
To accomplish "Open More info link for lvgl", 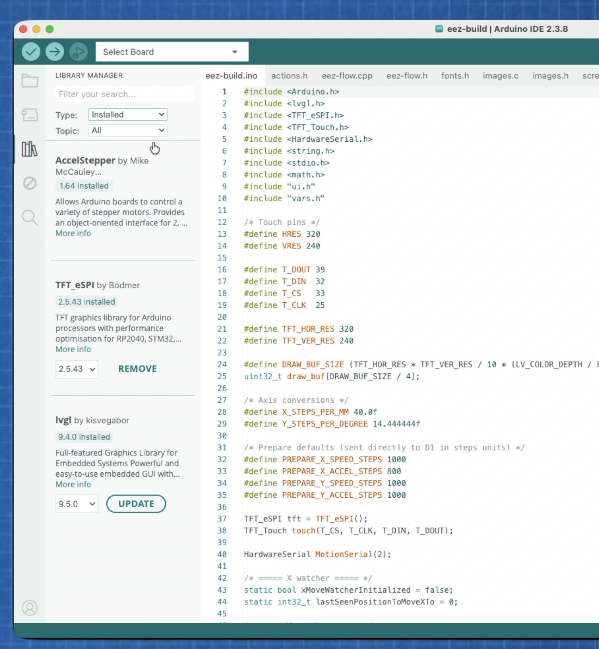I will click(73, 484).
